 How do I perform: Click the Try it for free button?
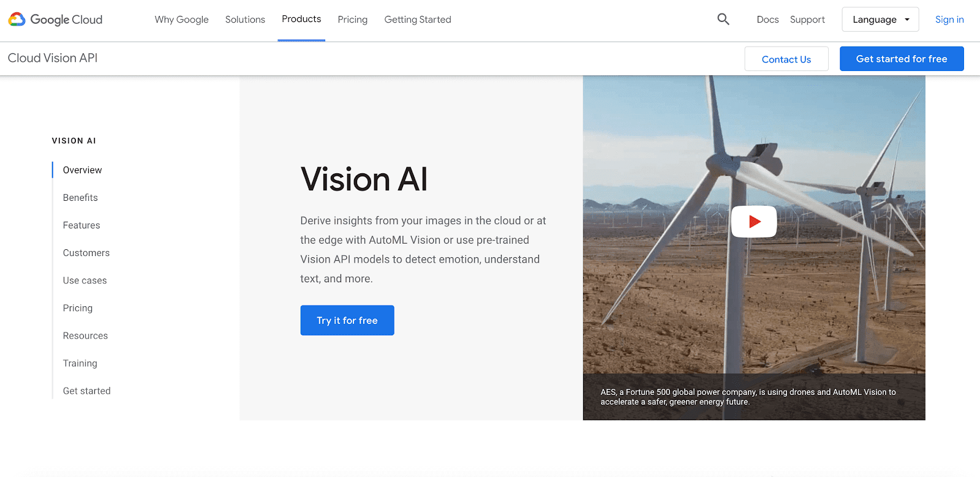[x=347, y=320]
